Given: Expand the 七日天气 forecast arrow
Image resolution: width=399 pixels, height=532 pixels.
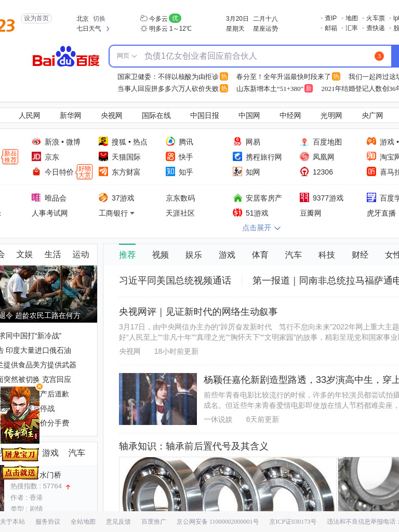Looking at the screenshot, I should tap(108, 29).
